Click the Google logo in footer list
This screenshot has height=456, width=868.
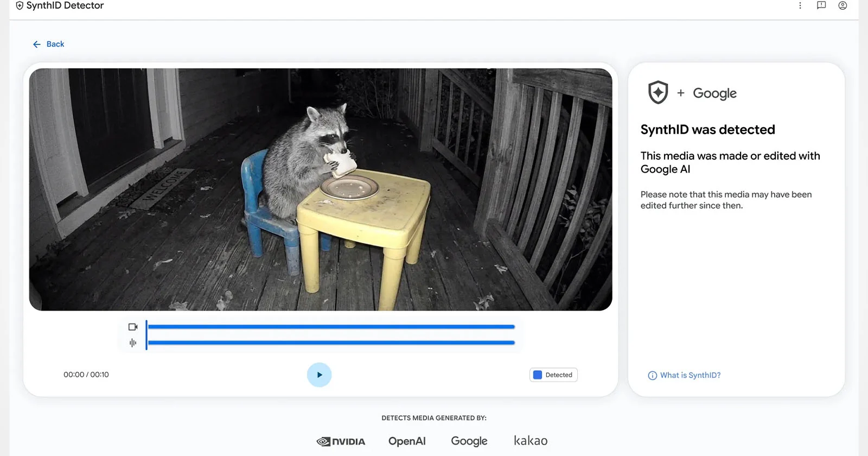pos(469,441)
